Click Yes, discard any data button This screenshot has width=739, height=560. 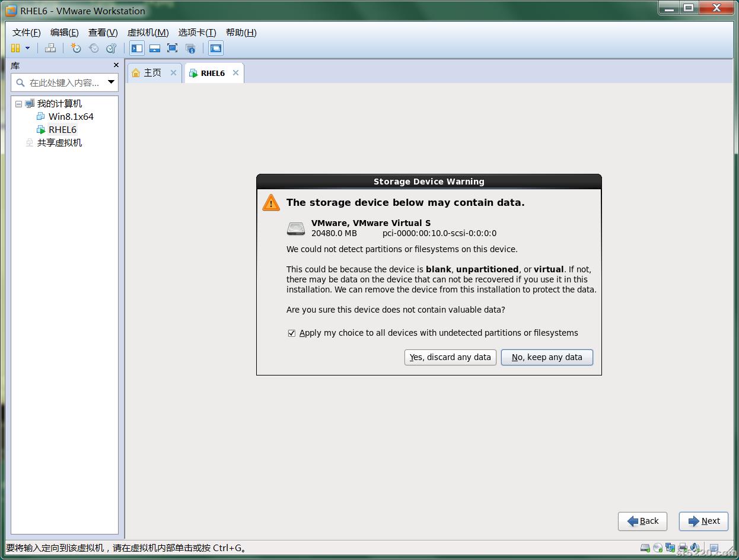(450, 357)
